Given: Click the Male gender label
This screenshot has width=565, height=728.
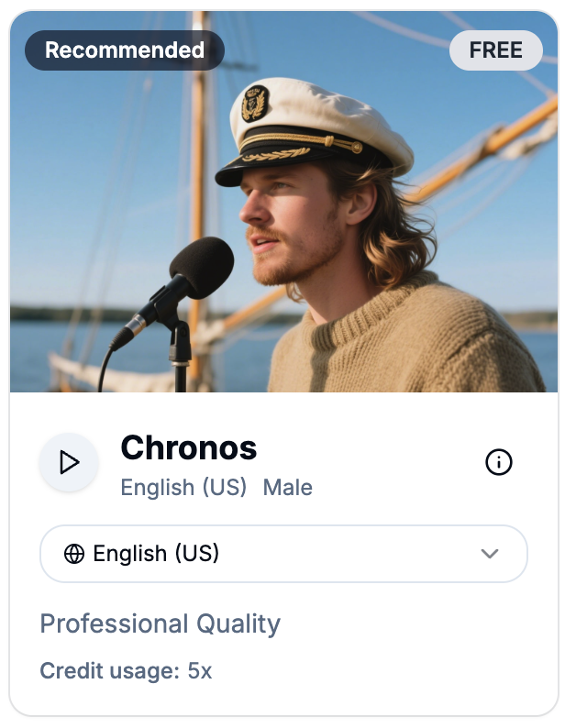Looking at the screenshot, I should (x=288, y=488).
